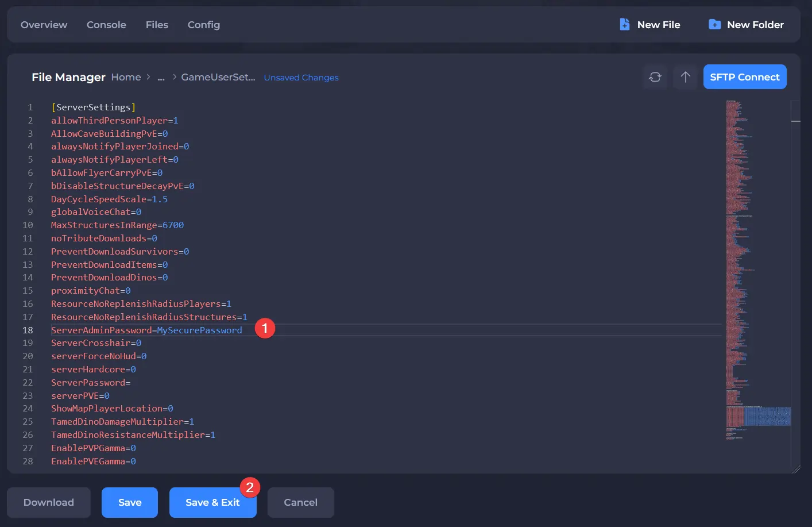Click the DayCycleSpeedScale=1.5 line
Image resolution: width=812 pixels, height=527 pixels.
point(109,199)
